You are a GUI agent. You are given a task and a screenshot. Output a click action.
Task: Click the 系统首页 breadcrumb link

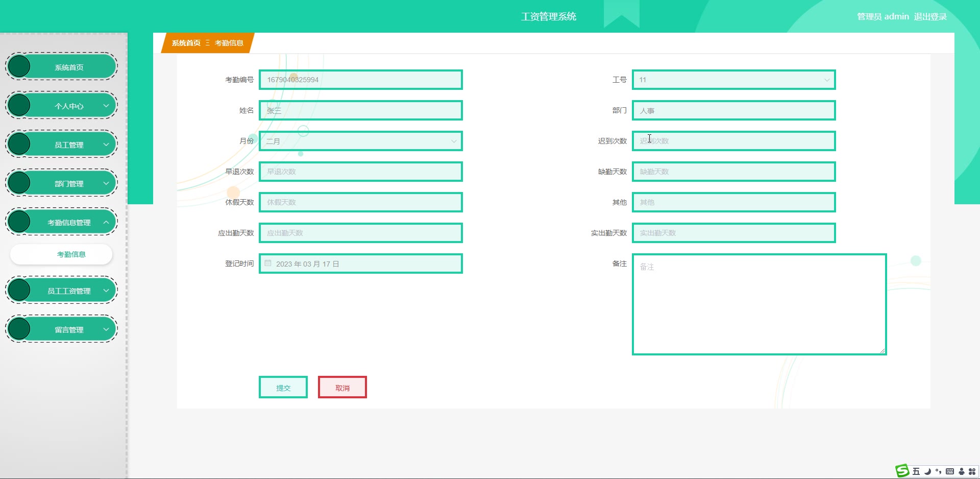point(186,43)
